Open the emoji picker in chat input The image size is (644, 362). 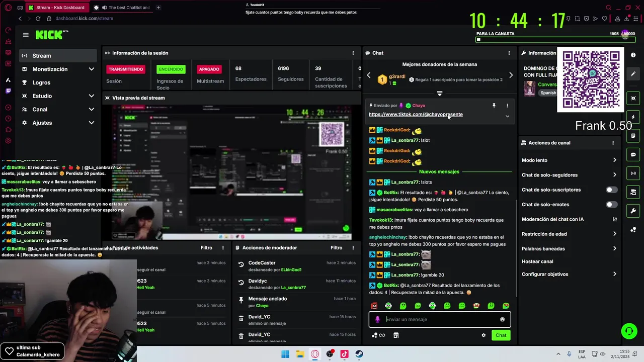coord(502,319)
